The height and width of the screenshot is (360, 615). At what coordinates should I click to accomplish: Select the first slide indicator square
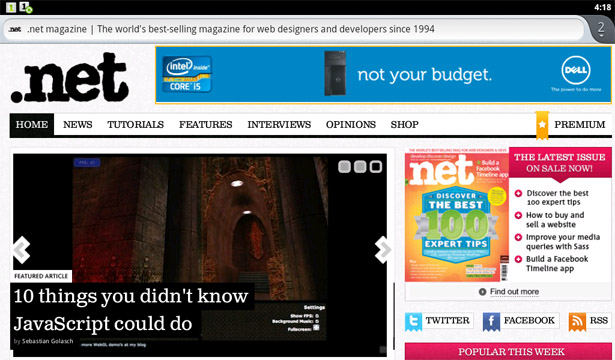click(344, 167)
